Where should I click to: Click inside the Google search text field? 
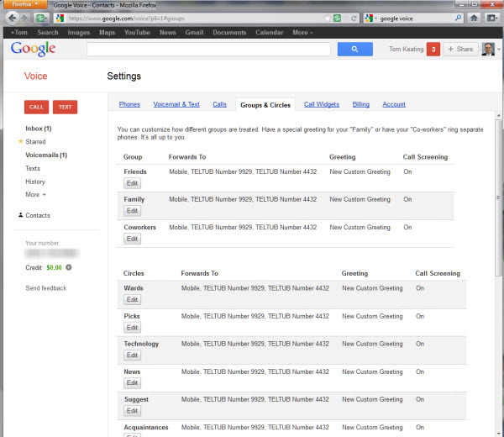pyautogui.click(x=210, y=50)
